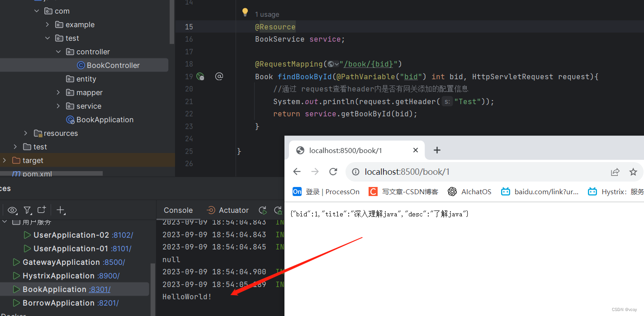Click the Add Service plus icon
Viewport: 644px width, 316px height.
[x=61, y=210]
